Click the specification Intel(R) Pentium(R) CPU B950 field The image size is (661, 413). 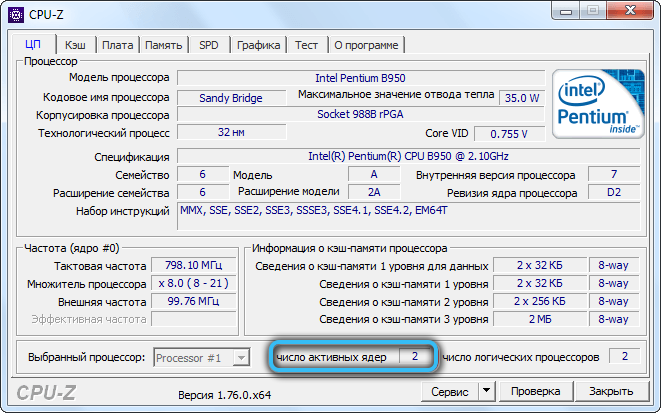click(x=408, y=156)
